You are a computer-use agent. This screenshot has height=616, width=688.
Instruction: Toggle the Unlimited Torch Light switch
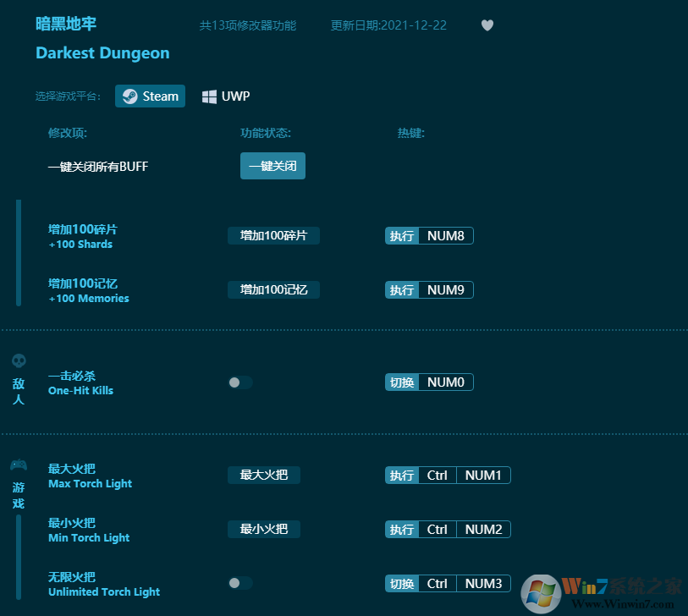(240, 583)
